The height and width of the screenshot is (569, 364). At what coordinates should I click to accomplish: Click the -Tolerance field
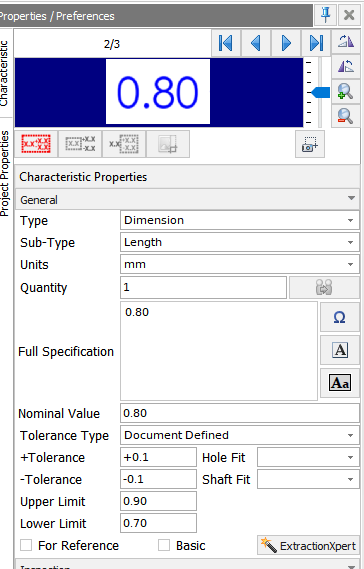coord(158,479)
